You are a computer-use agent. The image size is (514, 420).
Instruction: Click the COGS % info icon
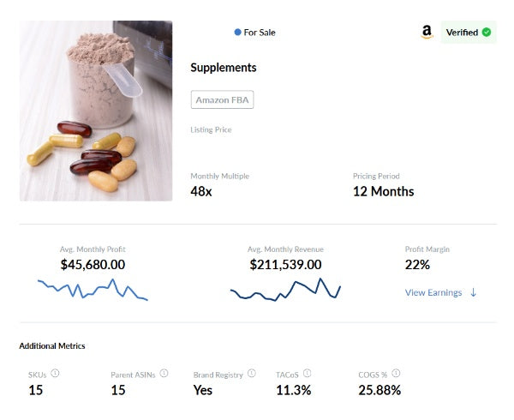(x=396, y=373)
